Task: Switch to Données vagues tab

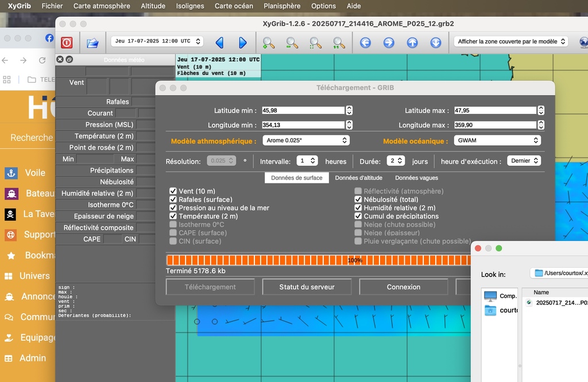Action: coord(416,178)
